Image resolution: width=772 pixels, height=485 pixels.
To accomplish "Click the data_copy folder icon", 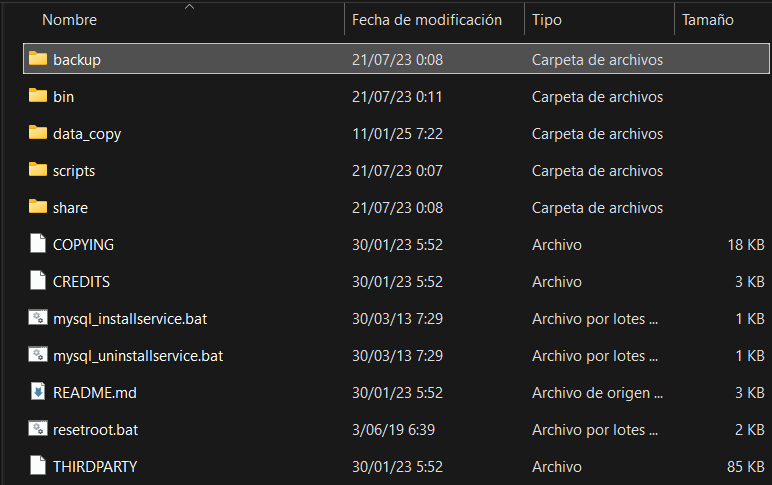I will [38, 132].
